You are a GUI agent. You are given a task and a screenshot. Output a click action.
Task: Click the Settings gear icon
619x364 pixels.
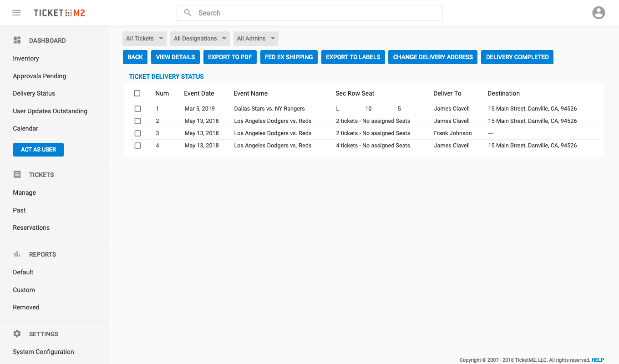tap(17, 334)
